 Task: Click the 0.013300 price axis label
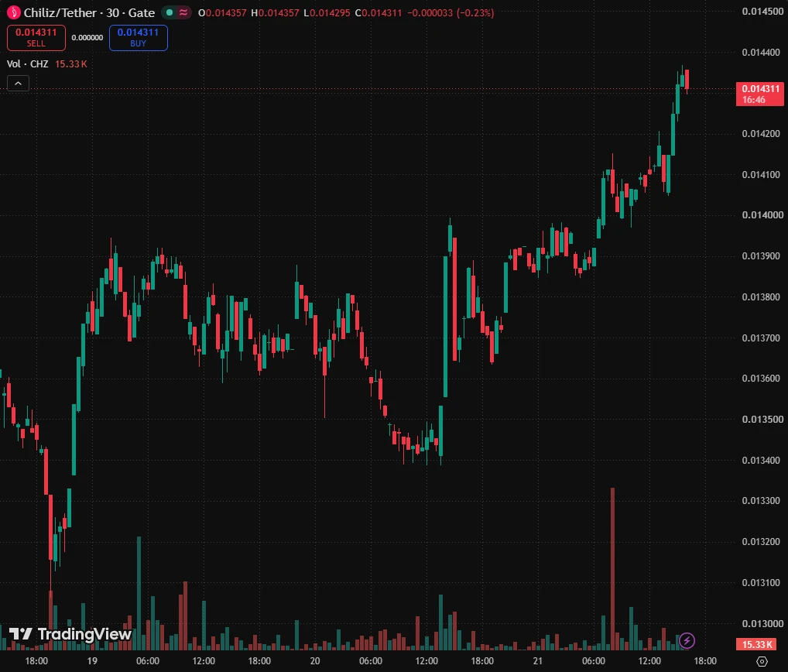(x=762, y=501)
